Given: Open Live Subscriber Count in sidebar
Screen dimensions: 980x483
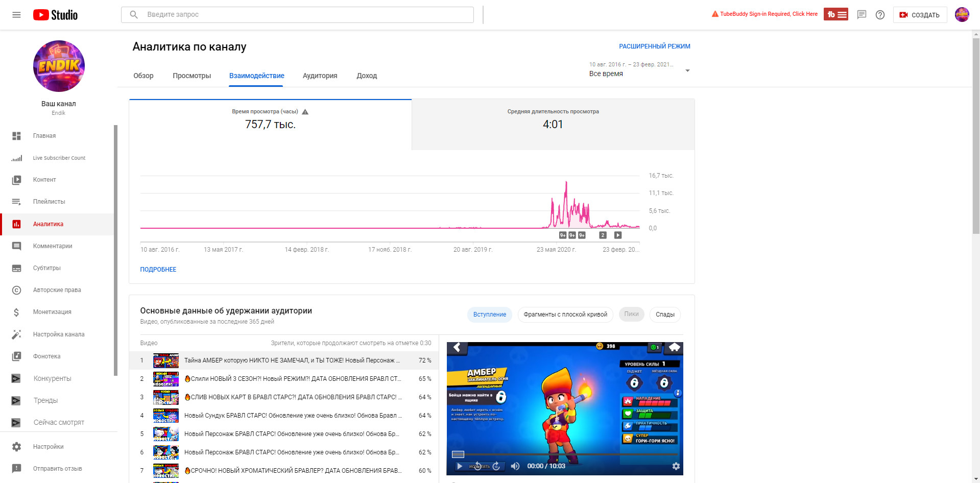Looking at the screenshot, I should tap(57, 158).
